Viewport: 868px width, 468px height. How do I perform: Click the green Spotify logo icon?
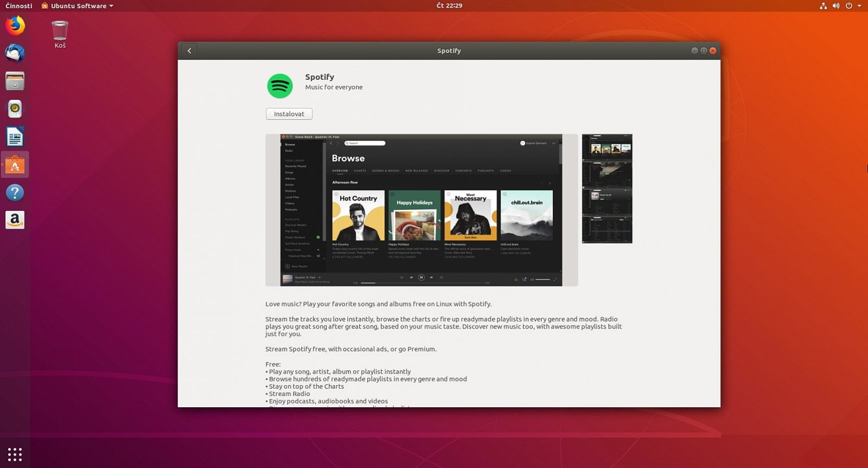tap(280, 86)
